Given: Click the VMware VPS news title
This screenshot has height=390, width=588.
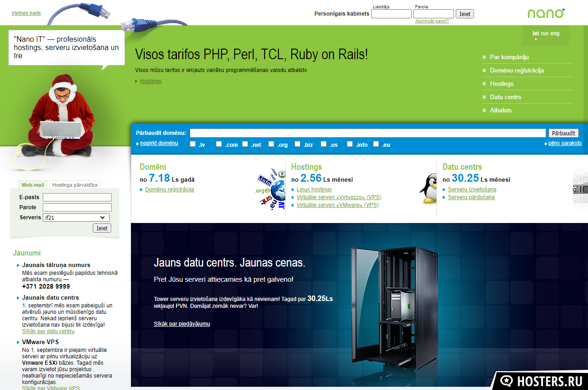Looking at the screenshot, I should coord(40,342).
